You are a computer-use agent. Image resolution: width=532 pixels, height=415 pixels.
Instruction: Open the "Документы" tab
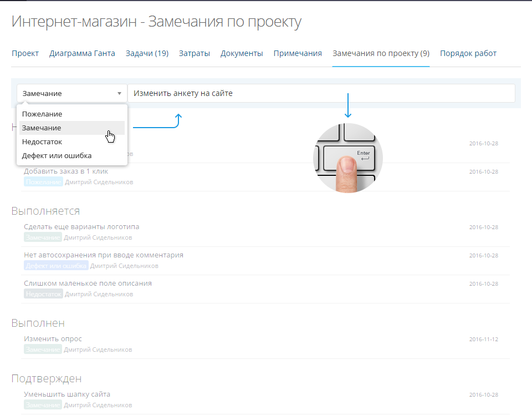click(242, 53)
